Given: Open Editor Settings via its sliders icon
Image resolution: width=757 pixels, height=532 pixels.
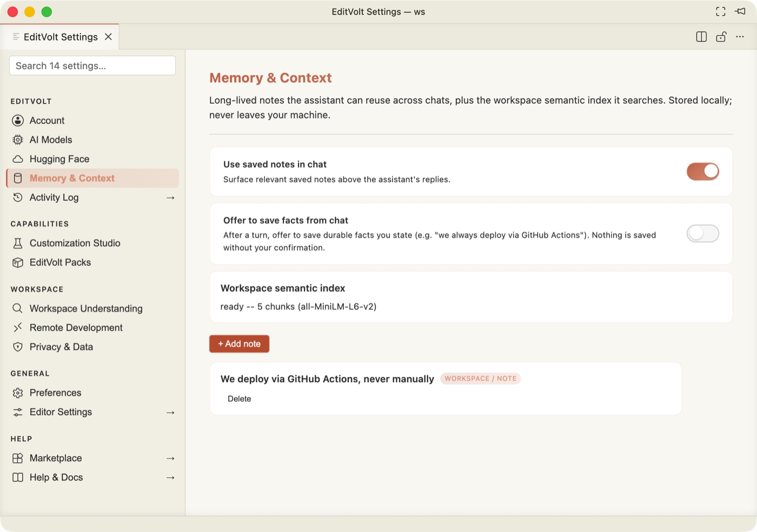Looking at the screenshot, I should [18, 412].
